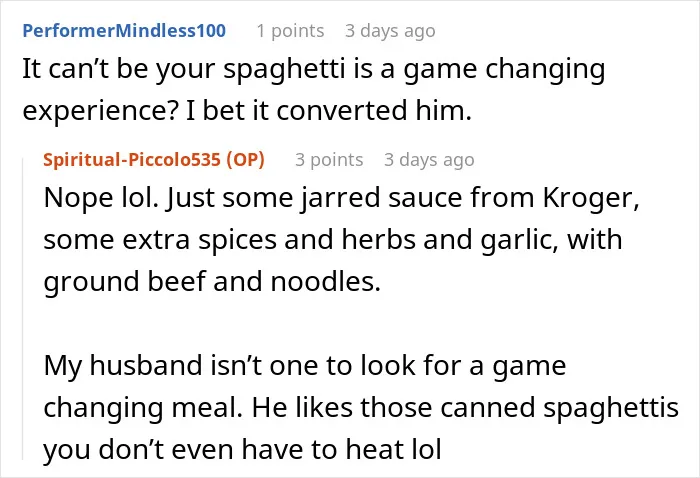Click the word 'Kroger' in the reply
The height and width of the screenshot is (478, 700).
pos(591,198)
